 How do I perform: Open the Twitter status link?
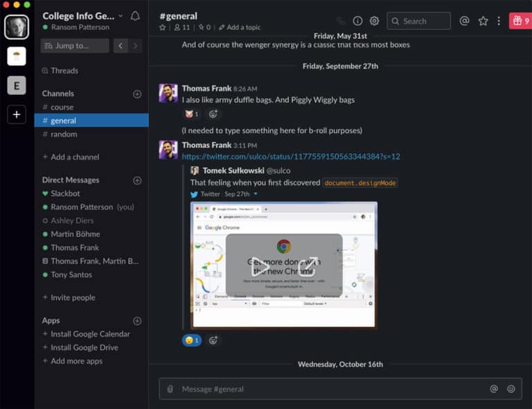[x=290, y=157]
